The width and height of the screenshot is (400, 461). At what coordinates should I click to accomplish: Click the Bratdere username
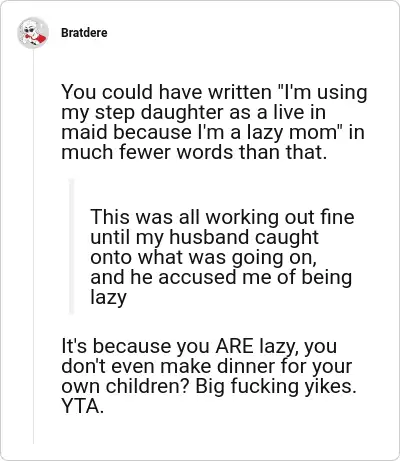84,33
